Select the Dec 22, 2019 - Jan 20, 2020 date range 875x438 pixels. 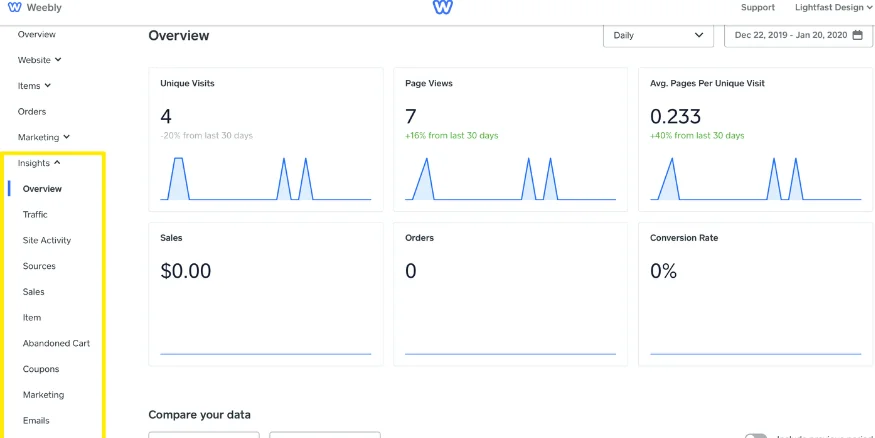(x=799, y=35)
